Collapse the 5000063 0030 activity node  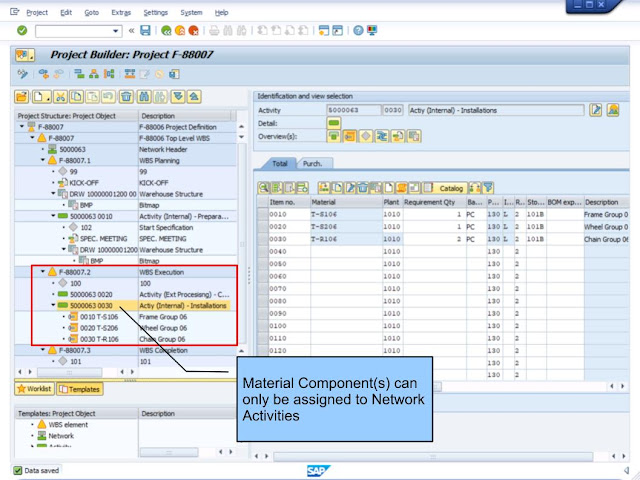53,305
